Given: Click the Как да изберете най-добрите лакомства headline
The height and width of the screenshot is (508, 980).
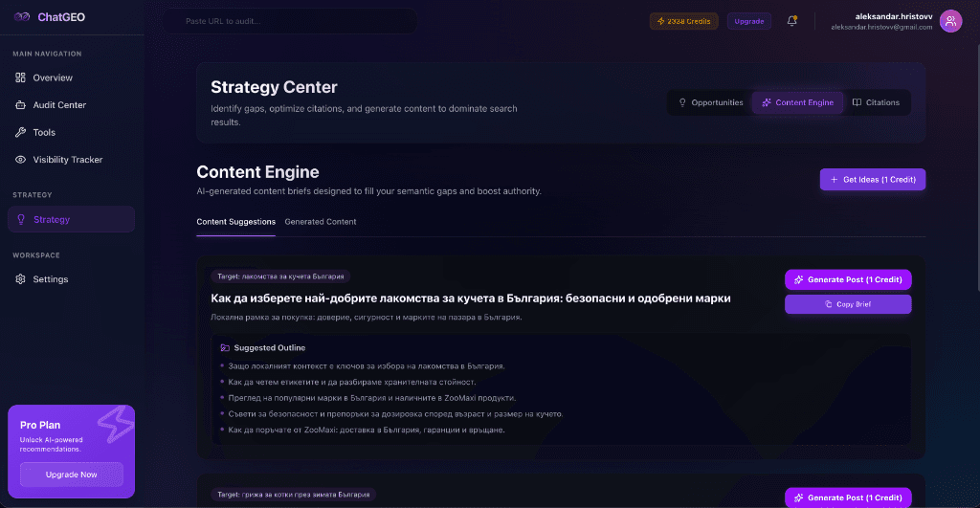Looking at the screenshot, I should 471,298.
